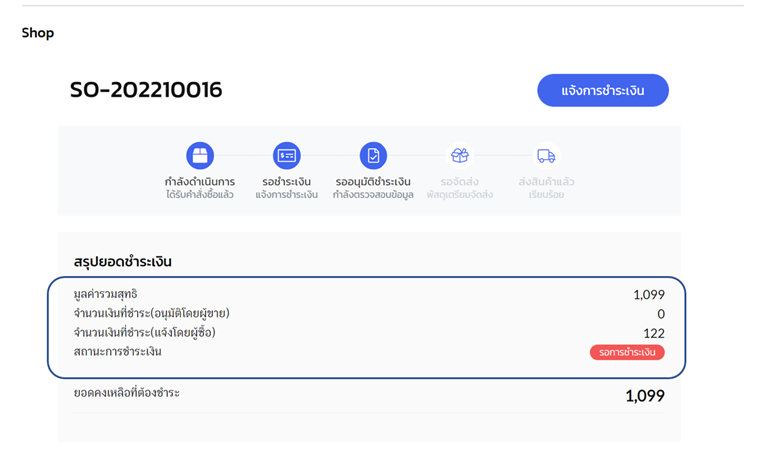This screenshot has height=451, width=767.
Task: Click the ยอดคงเหลือที่ต้องชำระ label
Action: [x=127, y=393]
